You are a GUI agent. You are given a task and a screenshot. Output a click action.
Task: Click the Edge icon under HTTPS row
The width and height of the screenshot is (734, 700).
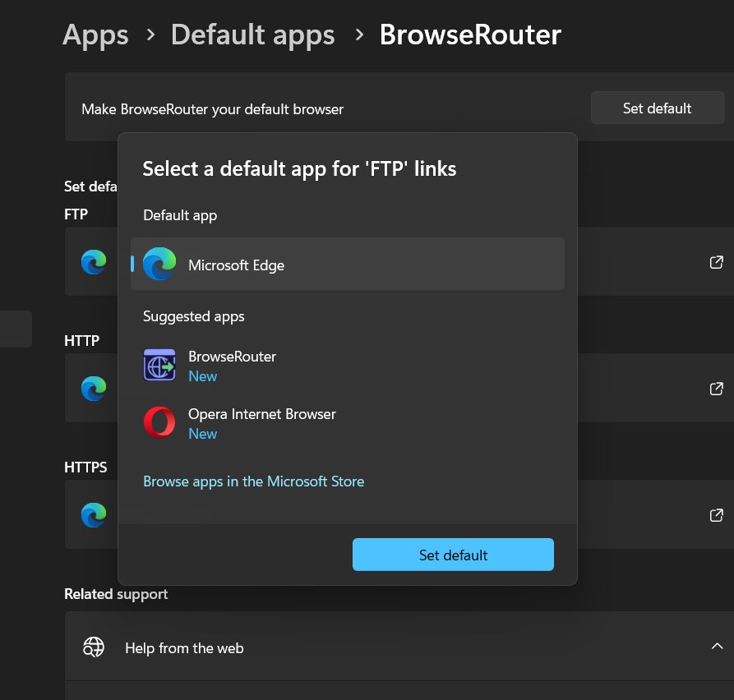point(94,514)
